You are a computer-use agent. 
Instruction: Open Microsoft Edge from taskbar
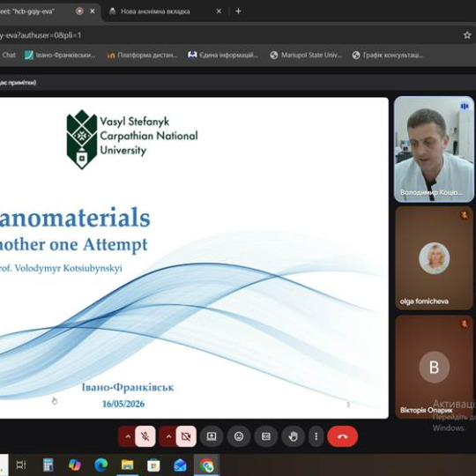pos(100,465)
